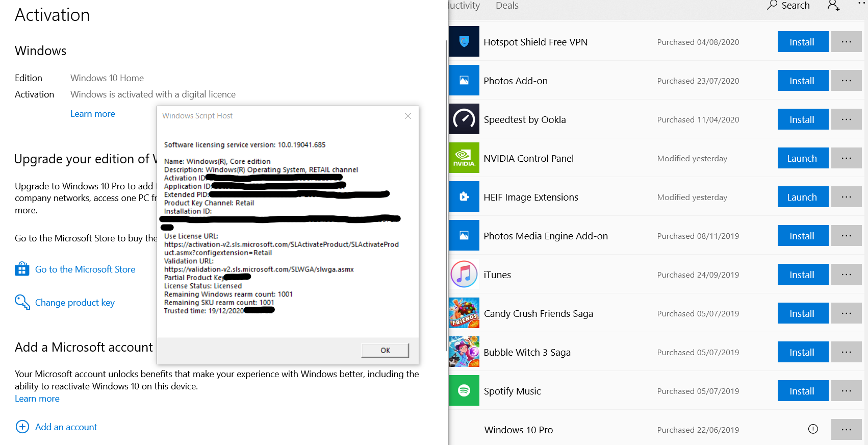Open more options for Candy Crush Friends Saga
This screenshot has width=868, height=445.
[847, 313]
